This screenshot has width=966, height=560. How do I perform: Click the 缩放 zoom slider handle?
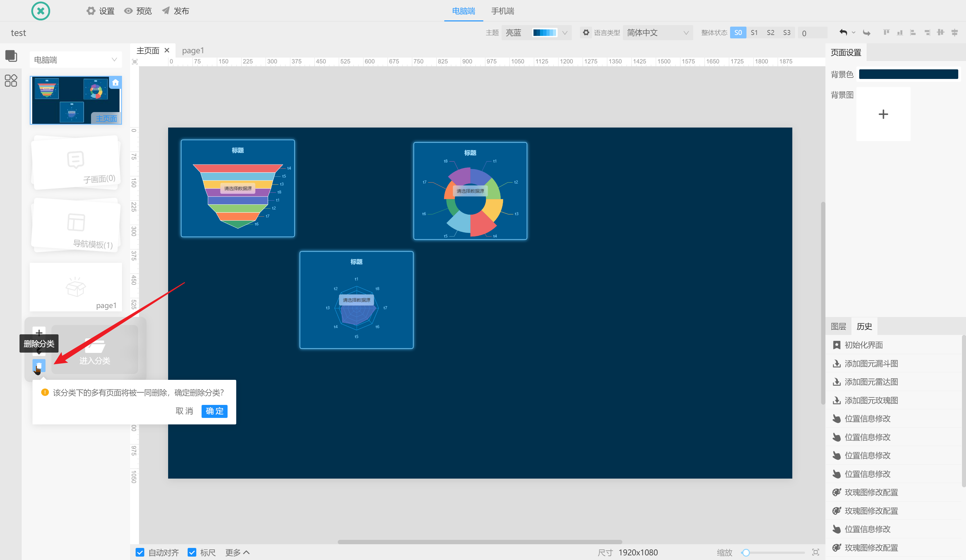pos(746,552)
